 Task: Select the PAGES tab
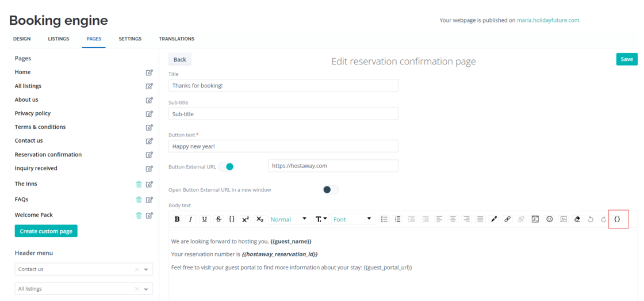coord(94,39)
